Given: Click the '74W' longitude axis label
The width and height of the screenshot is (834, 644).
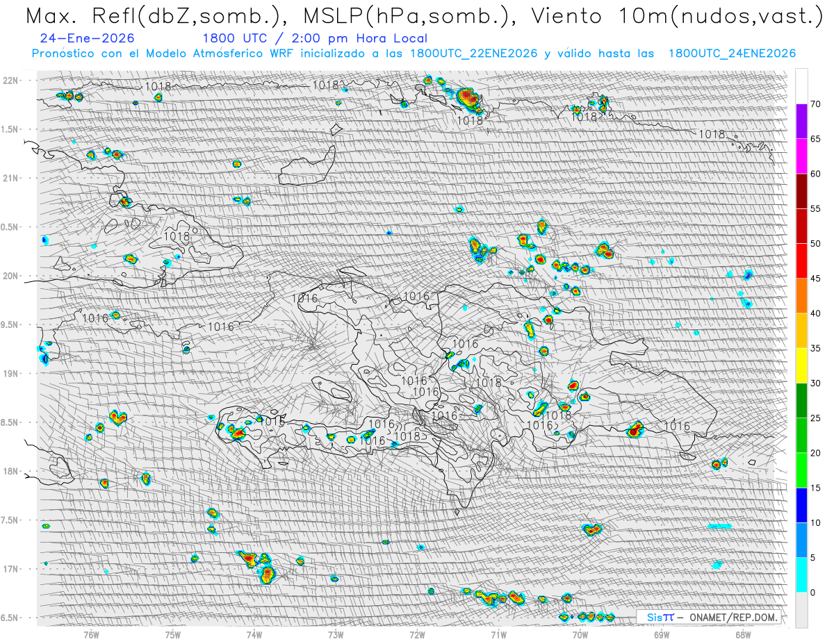Looking at the screenshot, I should pyautogui.click(x=254, y=634).
